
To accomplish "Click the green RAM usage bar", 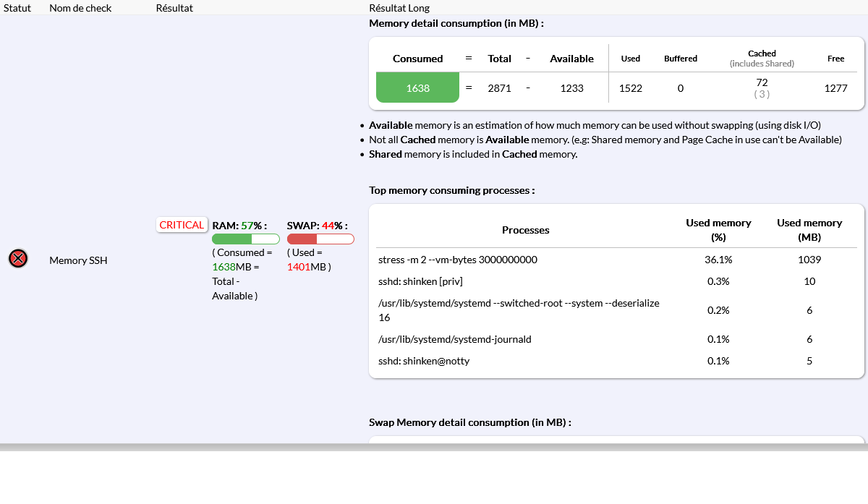I will [245, 239].
